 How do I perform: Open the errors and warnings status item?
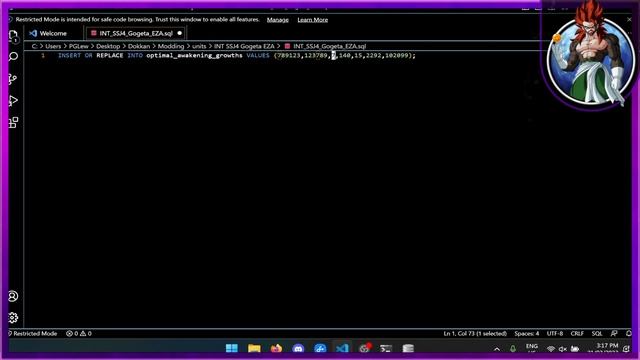click(79, 333)
